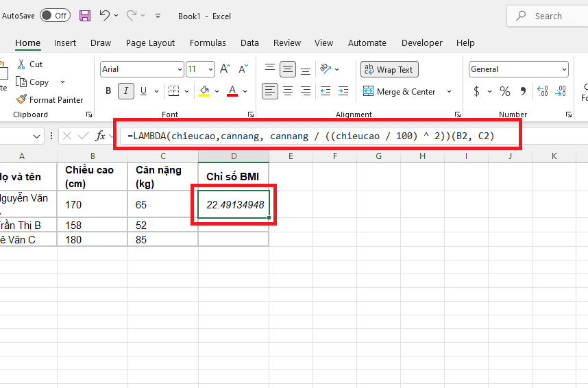Click Decrease Decimal icon

coord(561,91)
